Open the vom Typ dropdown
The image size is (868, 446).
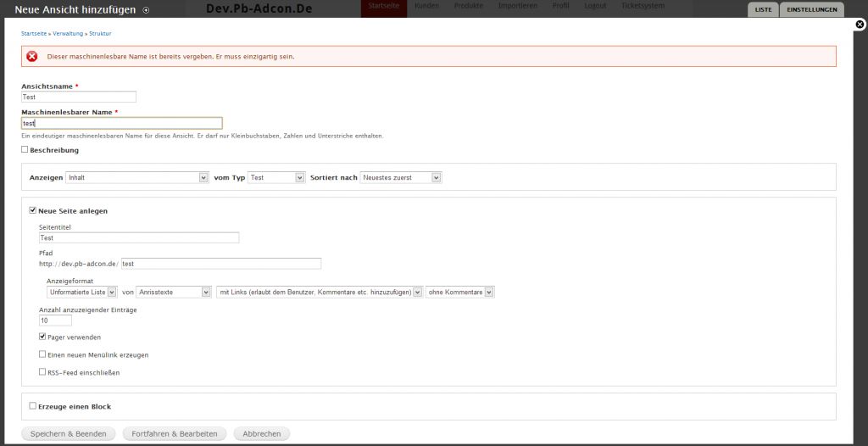[276, 177]
